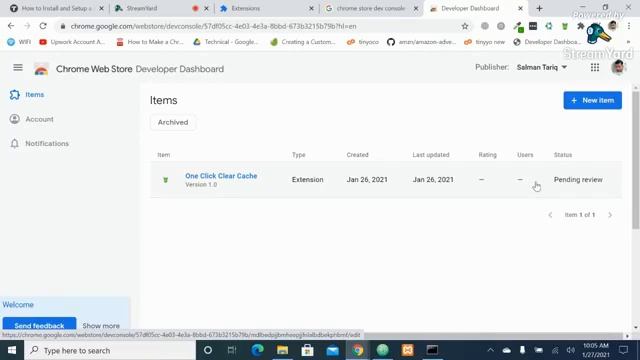Open the amzn/amazon-adve GitHub bookmark
The height and width of the screenshot is (360, 640).
click(421, 42)
